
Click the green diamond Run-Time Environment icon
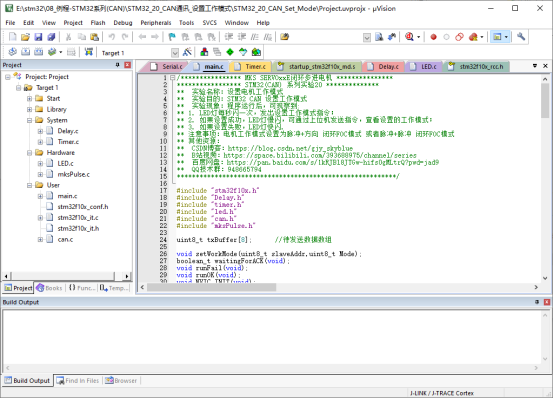[x=230, y=52]
